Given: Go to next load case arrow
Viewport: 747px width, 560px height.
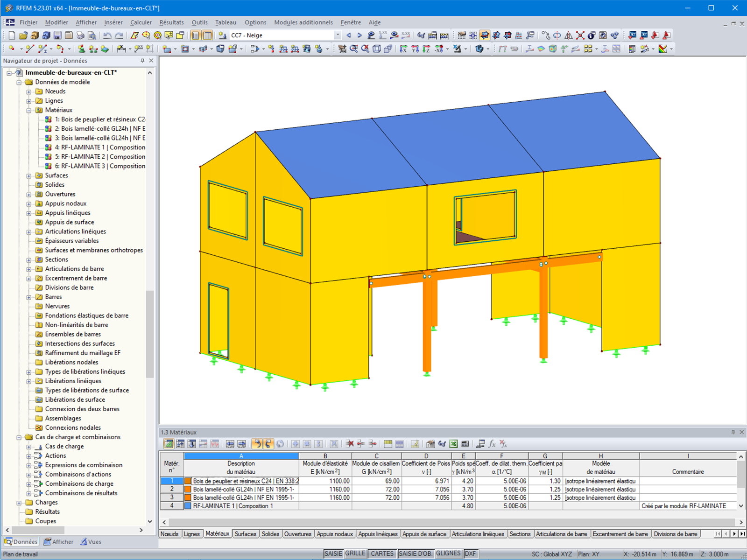Looking at the screenshot, I should tap(359, 35).
